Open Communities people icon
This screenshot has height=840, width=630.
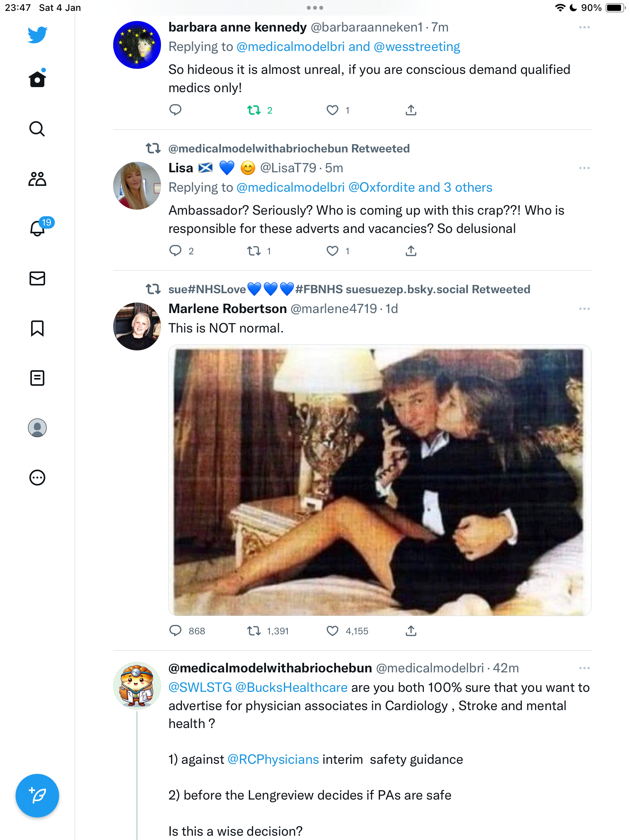[x=37, y=179]
